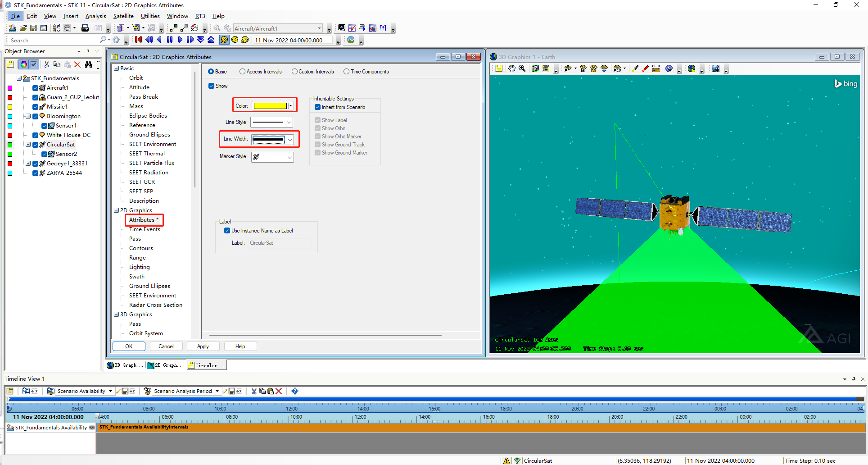Screen dimensions: 868x465
Task: Select the Pan tool in the 3D window
Action: click(x=512, y=68)
